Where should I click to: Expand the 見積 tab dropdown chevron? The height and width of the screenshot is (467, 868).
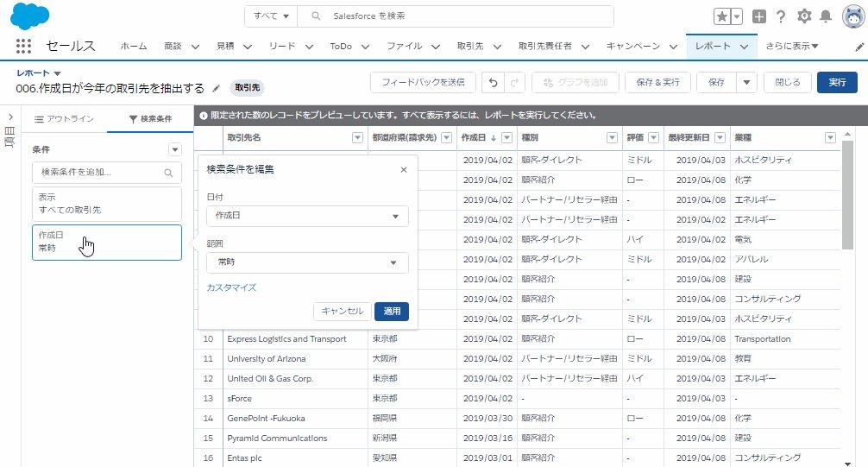(x=247, y=47)
